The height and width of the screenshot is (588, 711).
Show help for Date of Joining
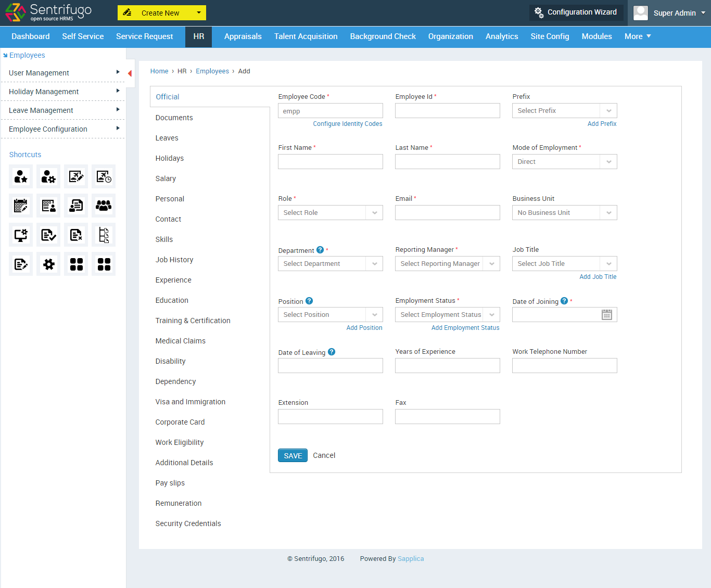(x=564, y=301)
